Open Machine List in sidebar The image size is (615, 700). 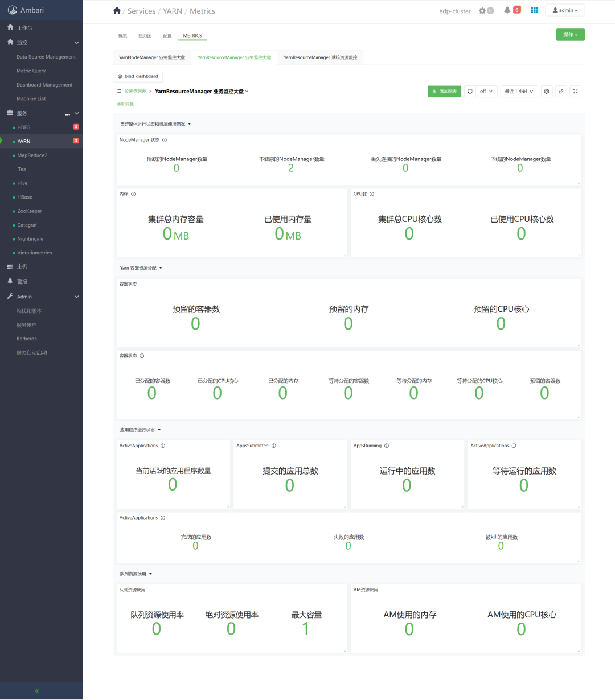(x=31, y=99)
